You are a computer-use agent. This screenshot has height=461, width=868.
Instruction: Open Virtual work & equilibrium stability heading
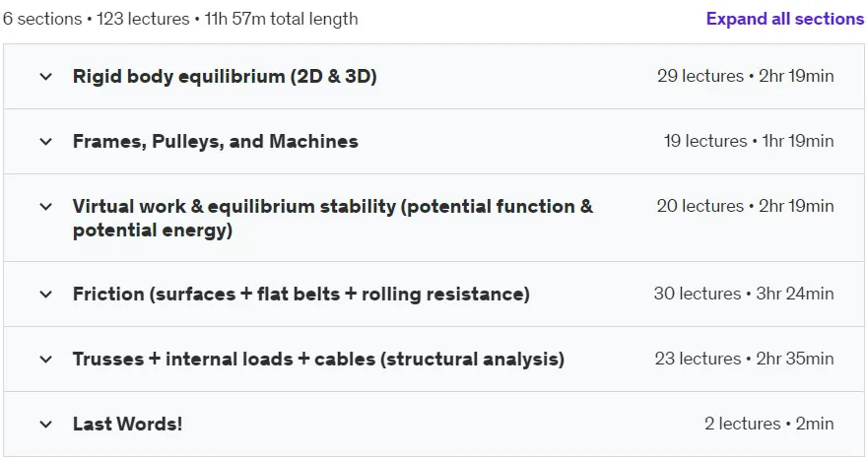pos(333,218)
